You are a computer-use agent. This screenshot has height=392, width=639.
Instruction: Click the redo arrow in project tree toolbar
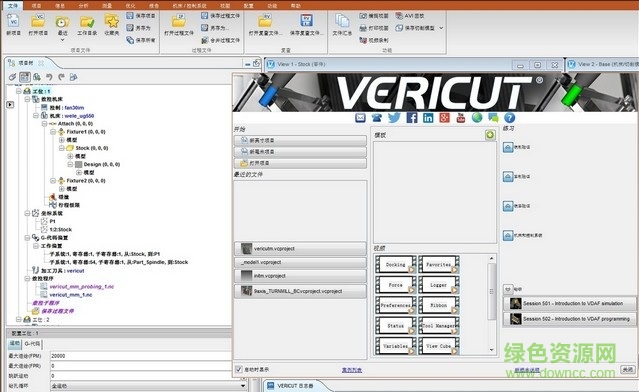[62, 77]
